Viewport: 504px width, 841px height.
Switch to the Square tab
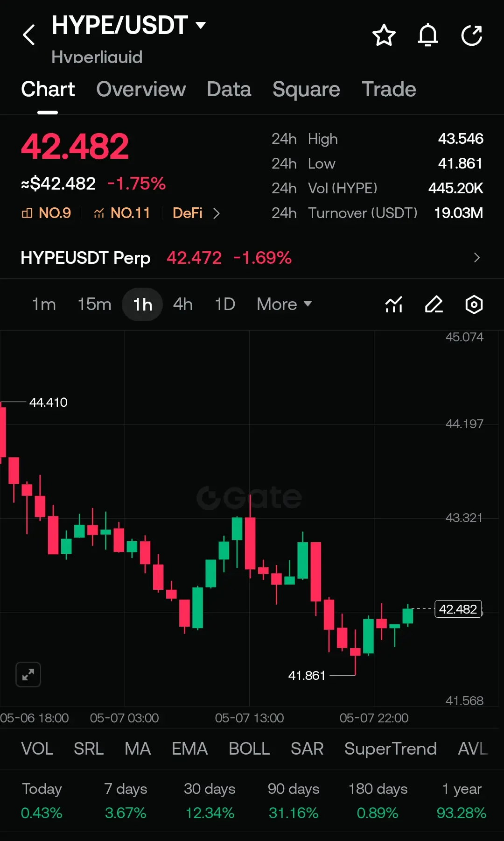[x=306, y=89]
